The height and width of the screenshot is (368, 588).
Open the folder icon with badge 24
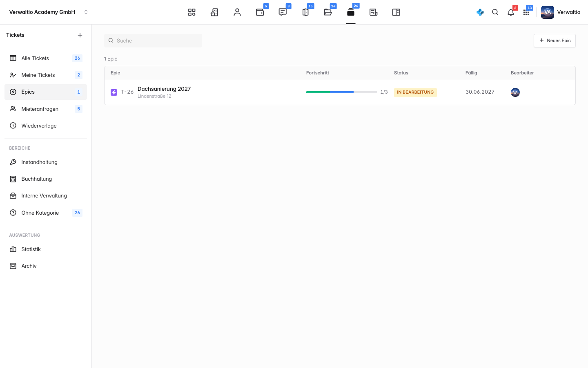[x=328, y=12]
